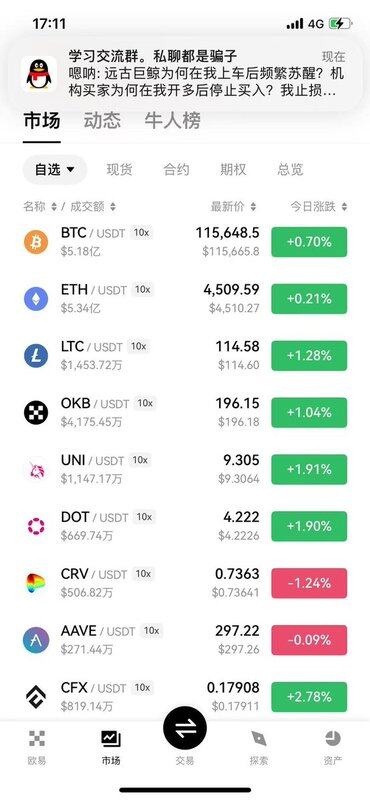Image resolution: width=370 pixels, height=800 pixels.
Task: Tap the OKB checkered logo icon
Action: coord(36,413)
